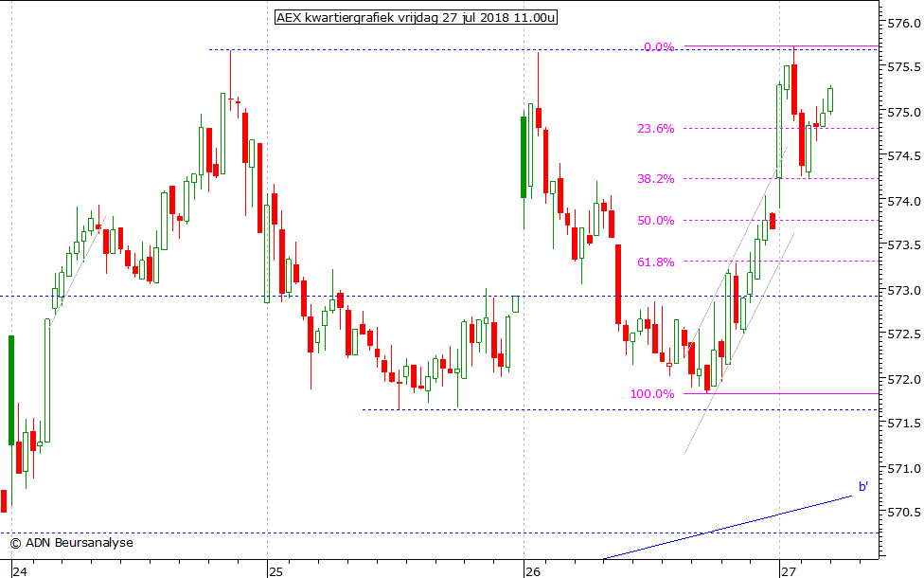This screenshot has height=578, width=924.
Task: Click the 573.5 price axis label
Action: pos(903,245)
